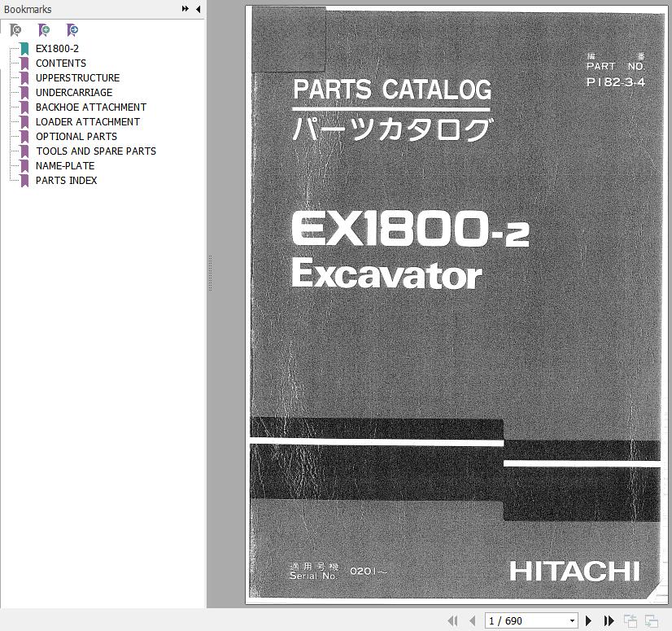Click the previous view icon in status bar
This screenshot has width=672, height=631.
point(631,620)
